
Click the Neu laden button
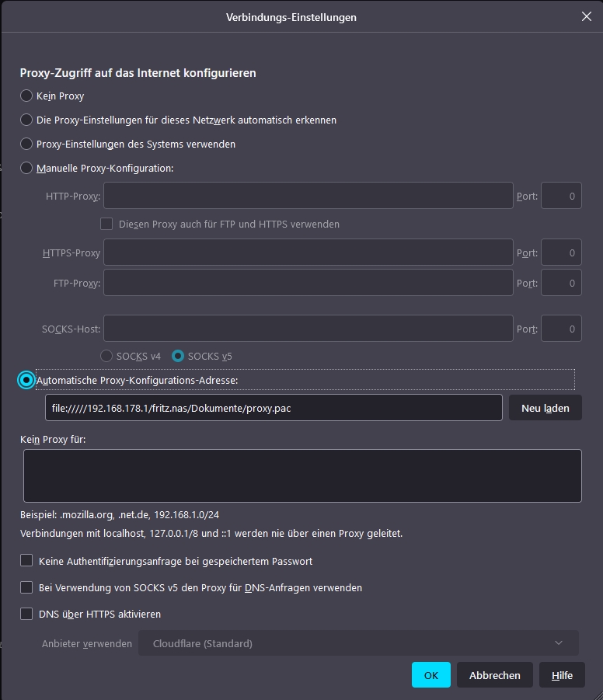545,408
